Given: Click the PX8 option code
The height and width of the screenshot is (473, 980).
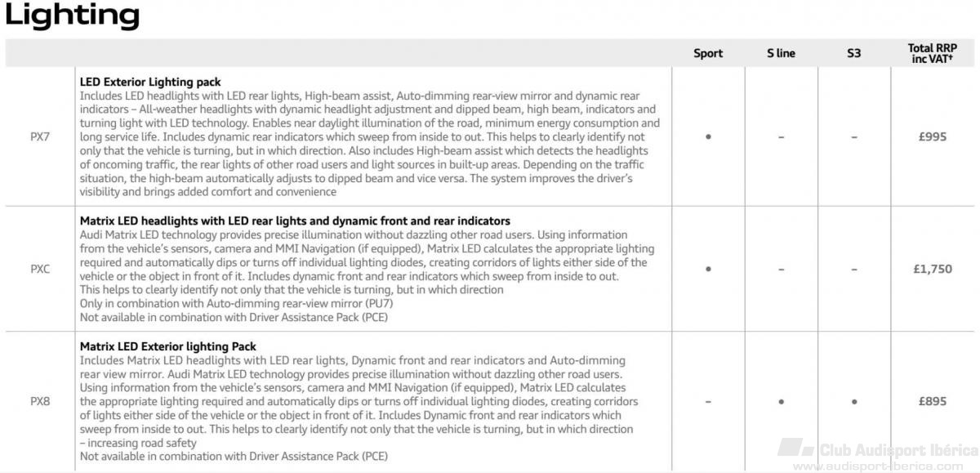Looking at the screenshot, I should [40, 401].
